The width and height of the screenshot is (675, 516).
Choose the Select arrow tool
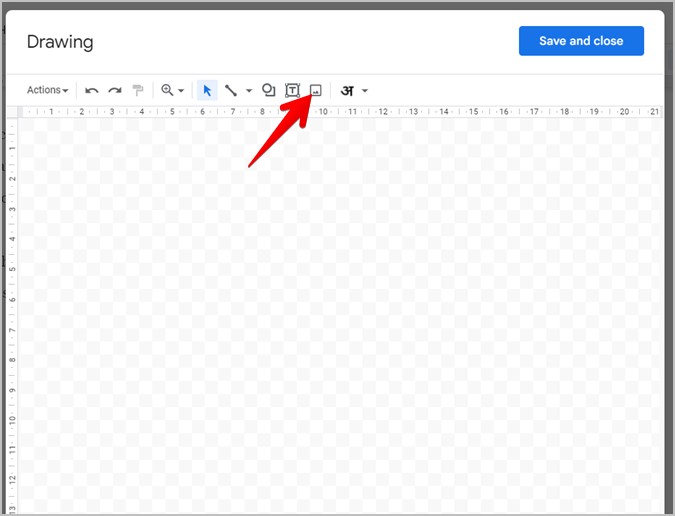click(x=207, y=90)
